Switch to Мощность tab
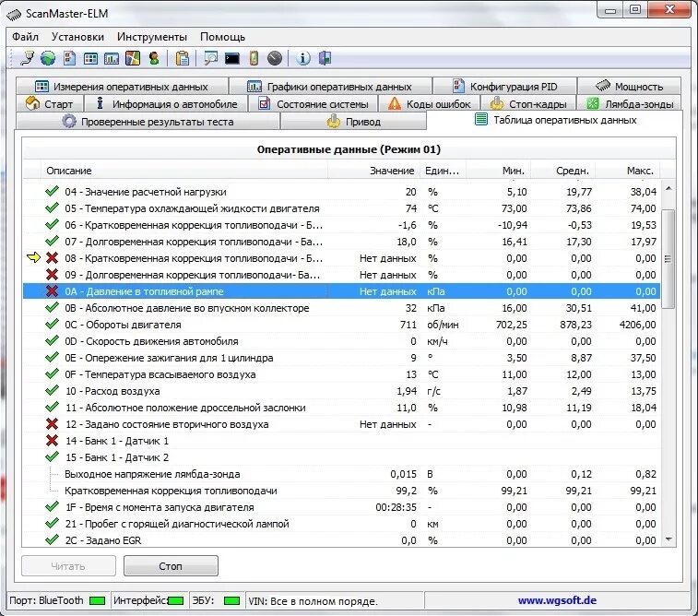The width and height of the screenshot is (698, 616). pyautogui.click(x=629, y=87)
